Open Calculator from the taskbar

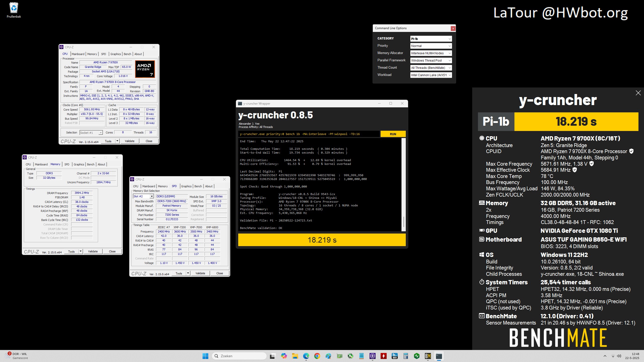click(x=406, y=356)
